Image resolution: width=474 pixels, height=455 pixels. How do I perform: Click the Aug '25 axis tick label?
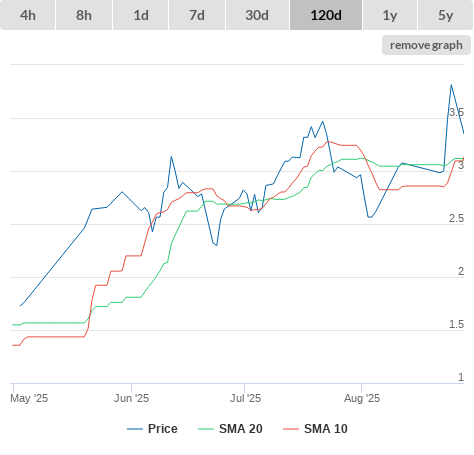362,398
